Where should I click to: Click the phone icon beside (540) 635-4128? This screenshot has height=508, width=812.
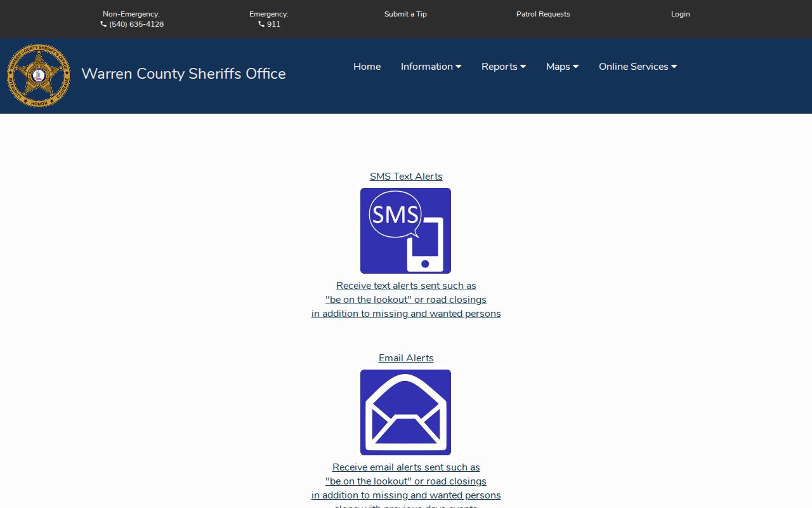(103, 24)
